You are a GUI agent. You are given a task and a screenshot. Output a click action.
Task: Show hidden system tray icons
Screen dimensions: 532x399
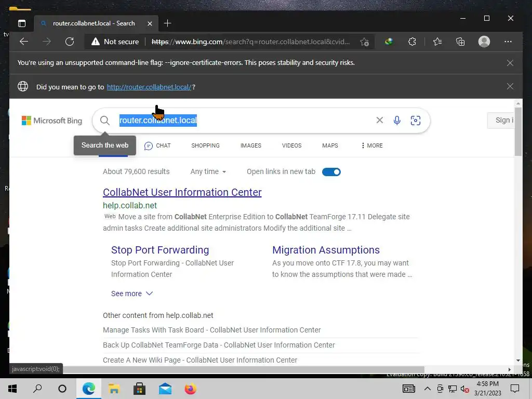(x=428, y=389)
